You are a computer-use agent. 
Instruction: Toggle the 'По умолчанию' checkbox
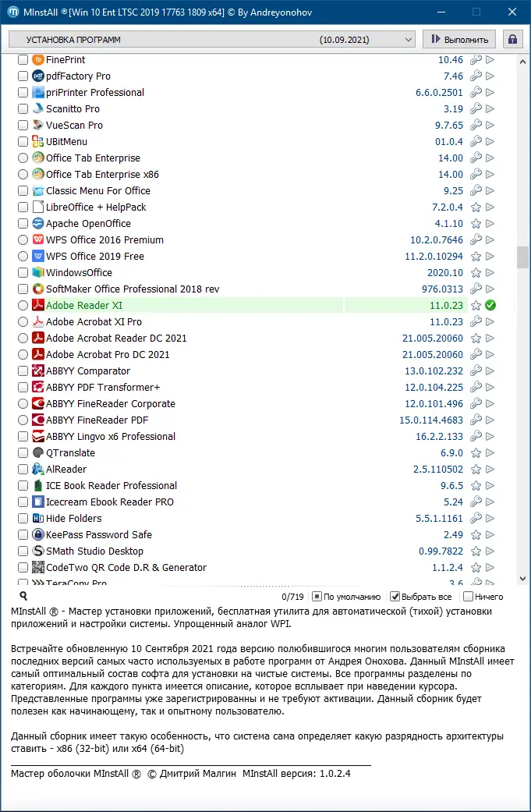(x=317, y=597)
